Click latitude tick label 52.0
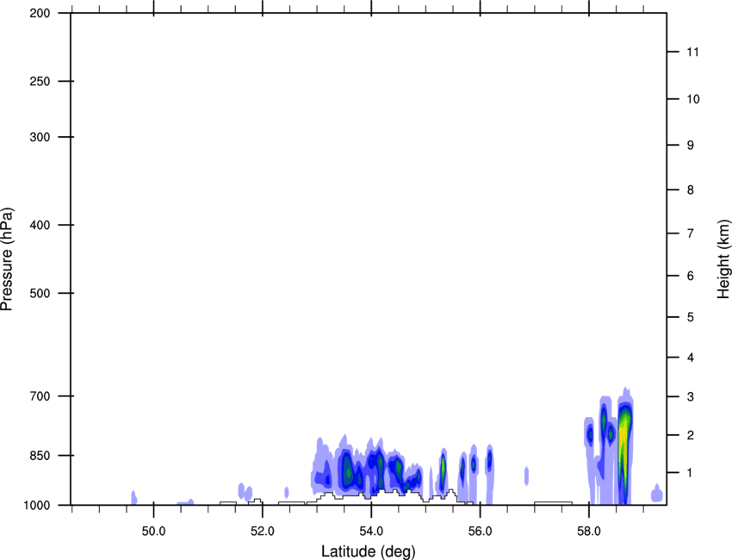732x560 pixels. tap(263, 532)
